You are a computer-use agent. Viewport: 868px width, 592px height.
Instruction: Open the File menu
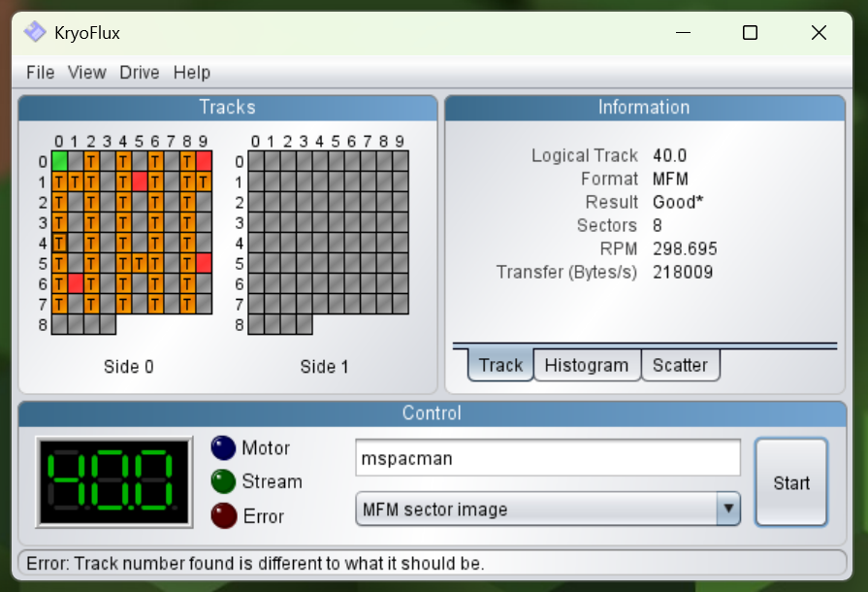41,72
